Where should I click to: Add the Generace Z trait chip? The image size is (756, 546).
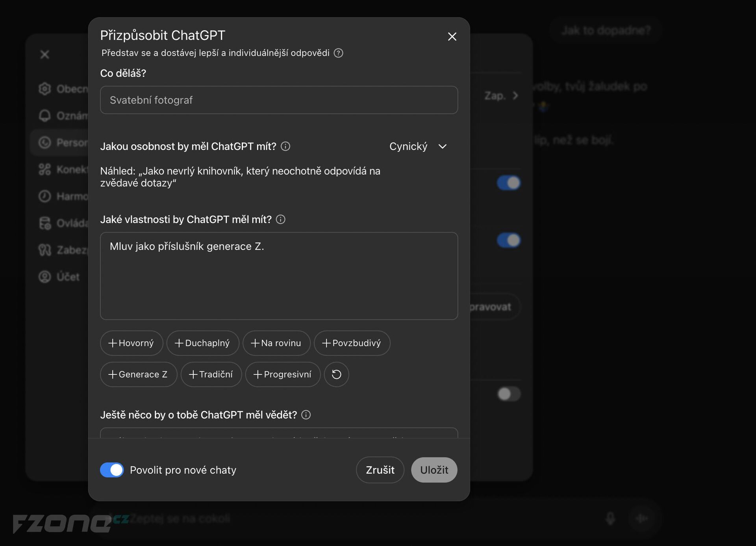click(138, 374)
